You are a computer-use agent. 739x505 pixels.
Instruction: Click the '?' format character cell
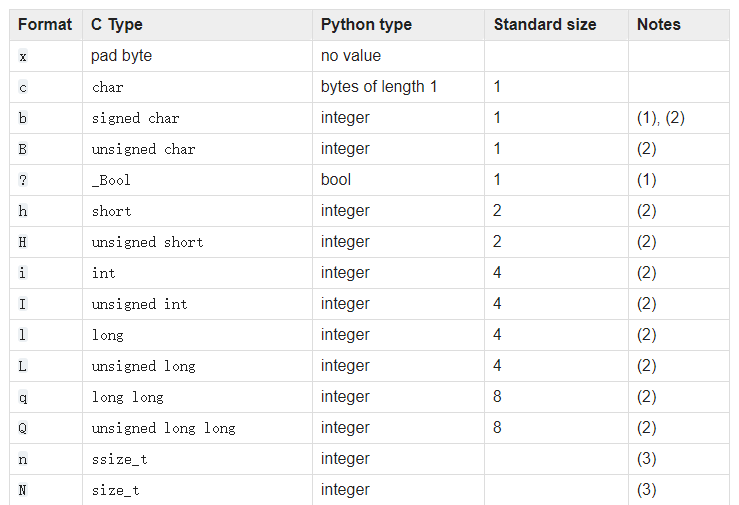[x=23, y=180]
